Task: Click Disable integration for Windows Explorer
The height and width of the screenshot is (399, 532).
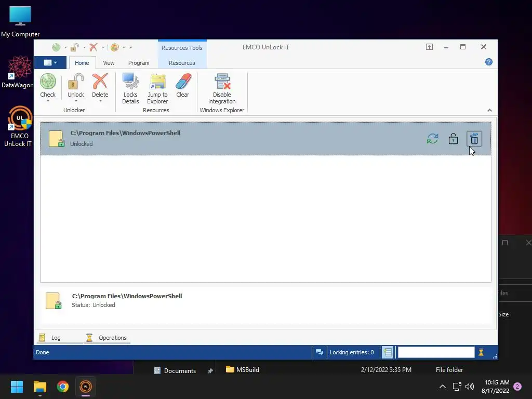Action: (222, 88)
